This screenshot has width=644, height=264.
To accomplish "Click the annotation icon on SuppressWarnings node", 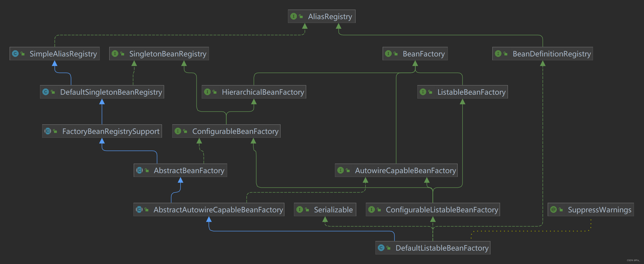I will tap(553, 210).
